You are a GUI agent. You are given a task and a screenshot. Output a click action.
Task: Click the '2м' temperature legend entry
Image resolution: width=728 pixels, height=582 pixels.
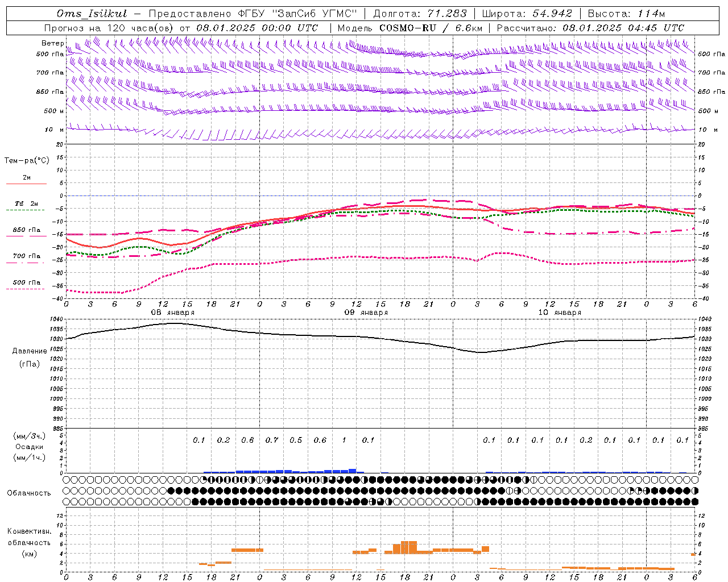click(x=27, y=178)
